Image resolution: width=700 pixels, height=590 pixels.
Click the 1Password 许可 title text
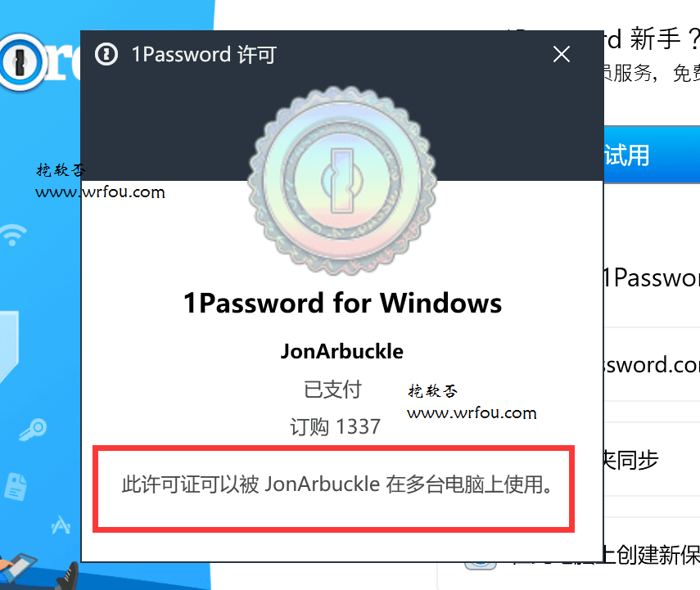pos(204,55)
